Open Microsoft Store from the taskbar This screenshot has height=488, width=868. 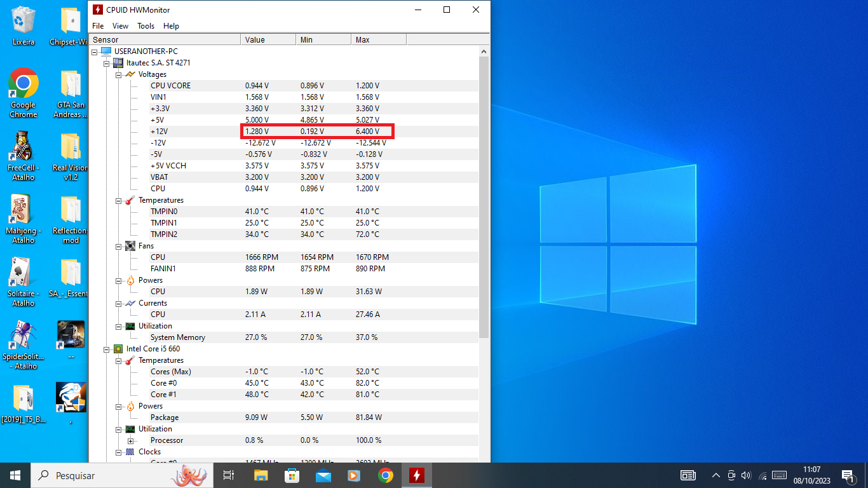tap(292, 475)
